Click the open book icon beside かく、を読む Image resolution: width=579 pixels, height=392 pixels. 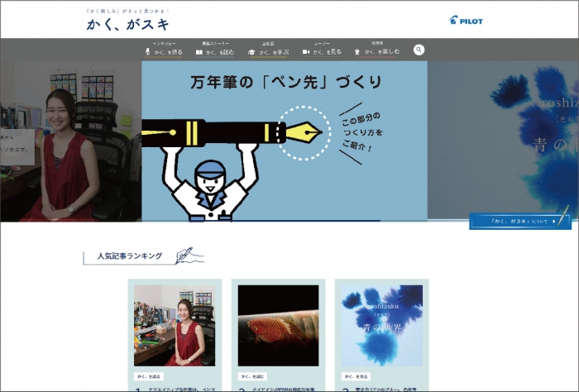pos(199,52)
